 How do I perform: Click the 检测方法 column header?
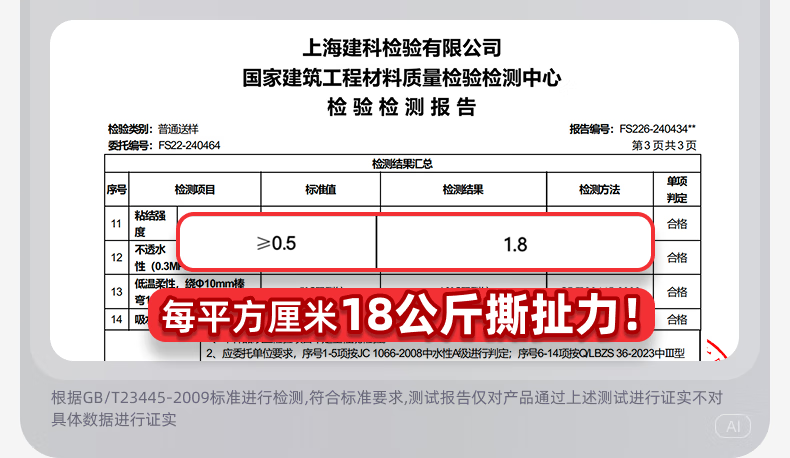tap(600, 189)
